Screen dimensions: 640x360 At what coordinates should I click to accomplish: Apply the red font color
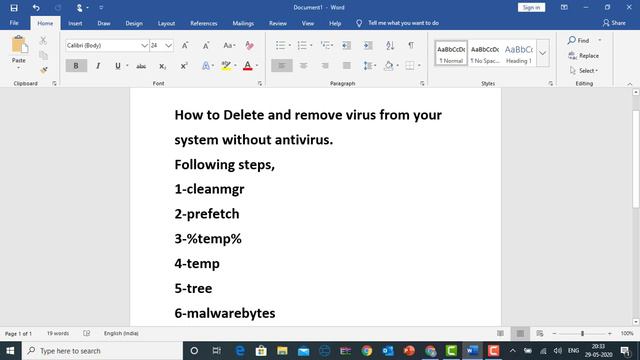pyautogui.click(x=247, y=65)
